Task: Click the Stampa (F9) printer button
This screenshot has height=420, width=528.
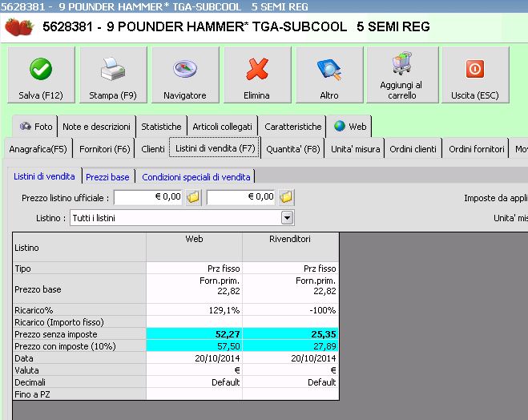Action: pyautogui.click(x=113, y=75)
